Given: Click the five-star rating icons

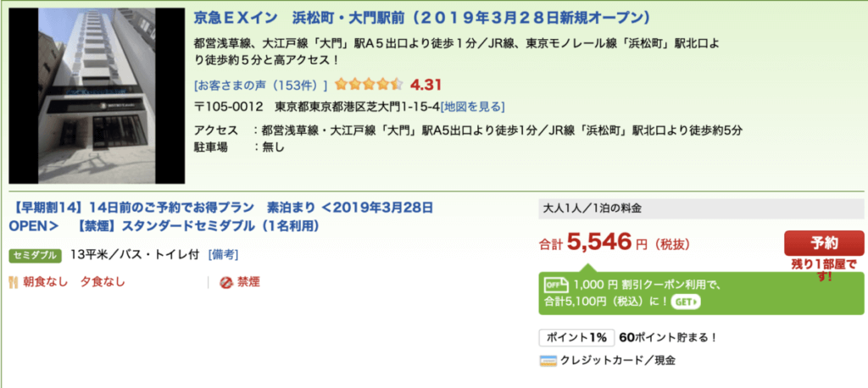Looking at the screenshot, I should point(368,85).
